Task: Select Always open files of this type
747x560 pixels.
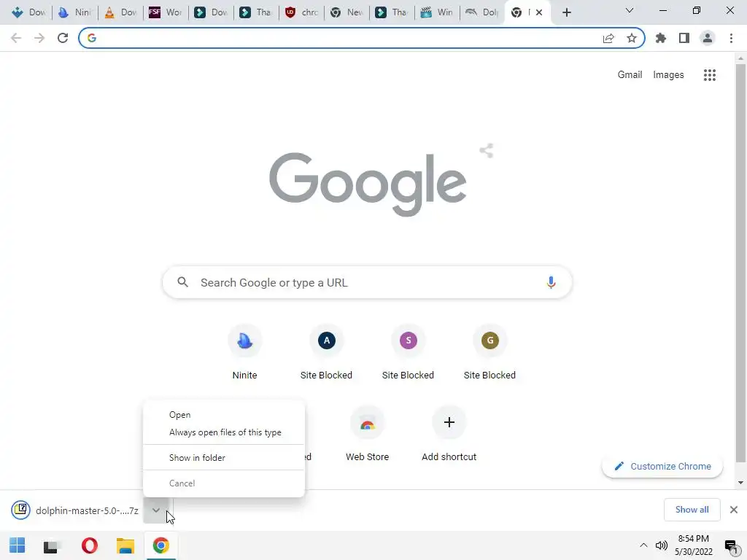Action: point(223,432)
